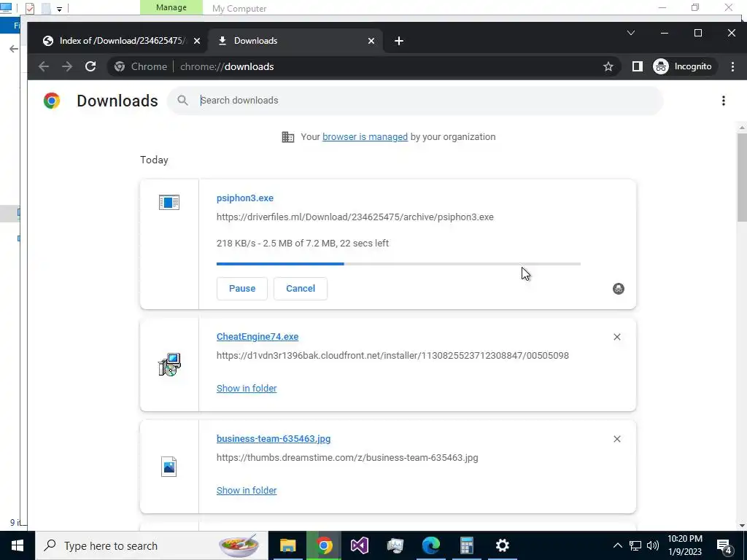This screenshot has height=560, width=747.
Task: Click the dreamstime thumbs URL text
Action: click(347, 458)
